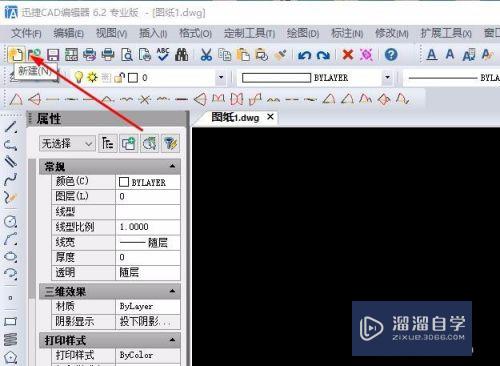The height and width of the screenshot is (366, 500).
Task: Open the 修改(M) menu
Action: [392, 33]
